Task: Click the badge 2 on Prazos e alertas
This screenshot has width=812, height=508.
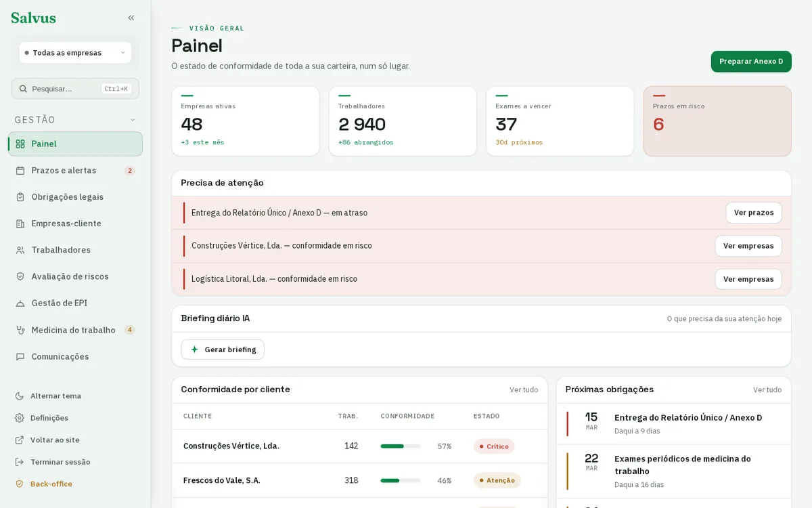Action: [130, 171]
